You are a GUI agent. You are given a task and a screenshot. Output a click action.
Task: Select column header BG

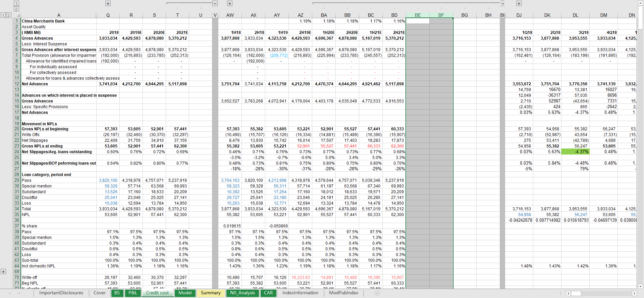tap(465, 15)
